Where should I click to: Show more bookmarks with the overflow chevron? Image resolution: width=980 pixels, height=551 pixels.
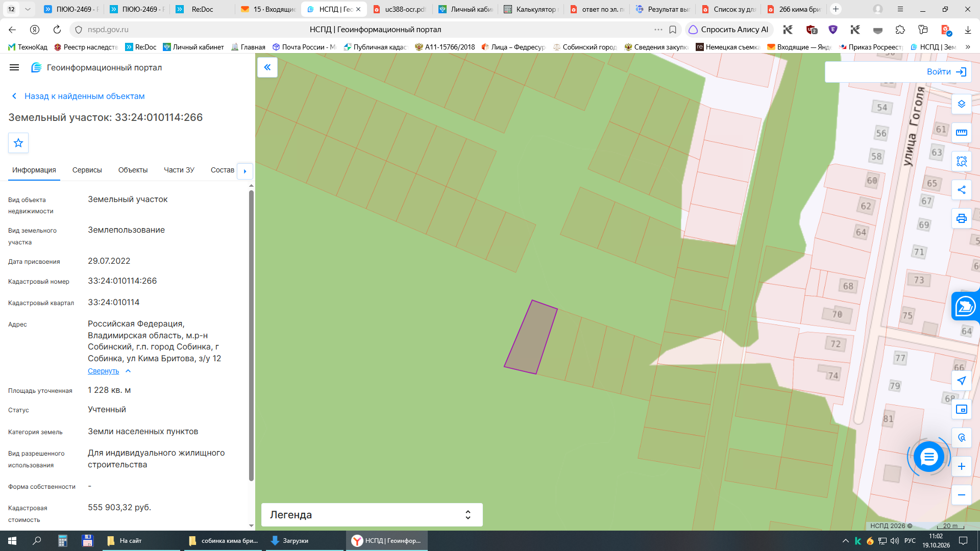(968, 47)
